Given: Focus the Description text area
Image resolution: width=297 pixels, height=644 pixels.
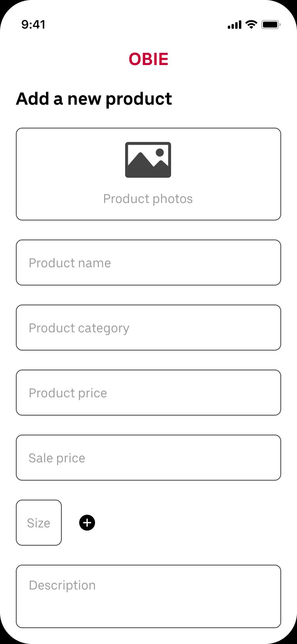Looking at the screenshot, I should (x=148, y=596).
